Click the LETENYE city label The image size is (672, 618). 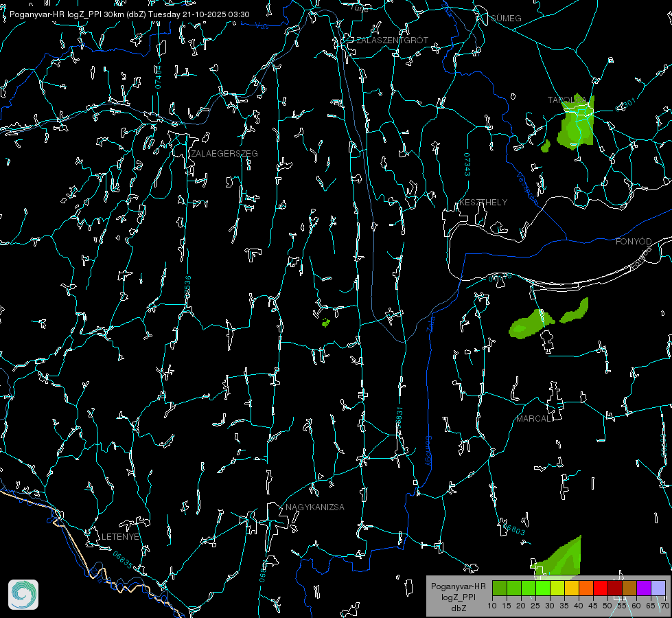[x=120, y=536]
